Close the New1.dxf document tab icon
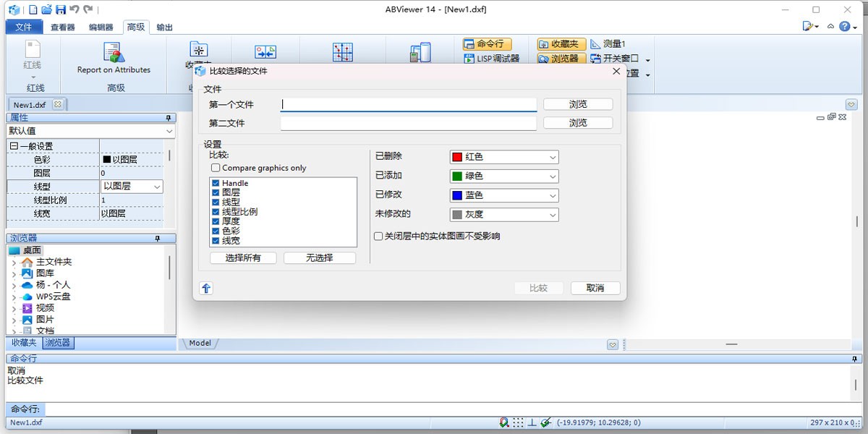 click(x=58, y=104)
